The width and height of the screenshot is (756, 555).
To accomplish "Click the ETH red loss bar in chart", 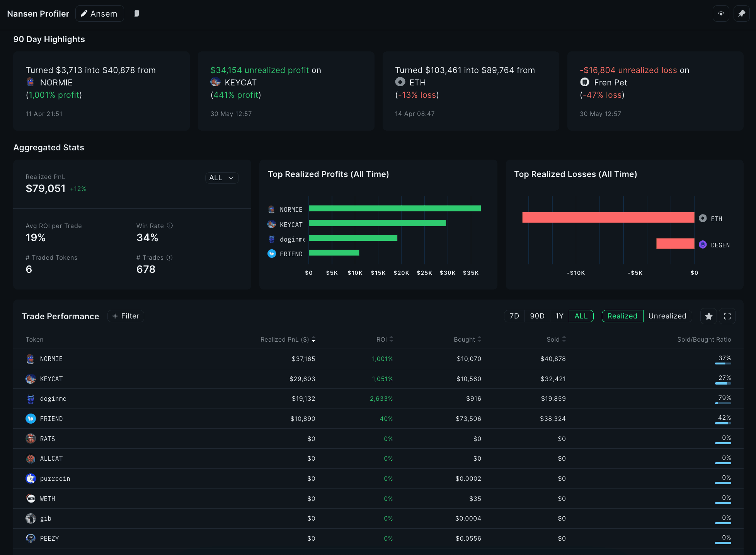I will click(608, 218).
